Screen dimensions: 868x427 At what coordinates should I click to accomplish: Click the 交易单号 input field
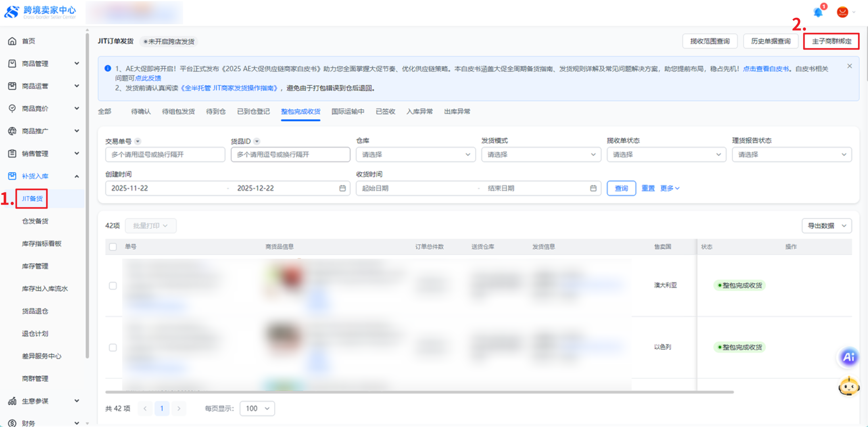[165, 155]
